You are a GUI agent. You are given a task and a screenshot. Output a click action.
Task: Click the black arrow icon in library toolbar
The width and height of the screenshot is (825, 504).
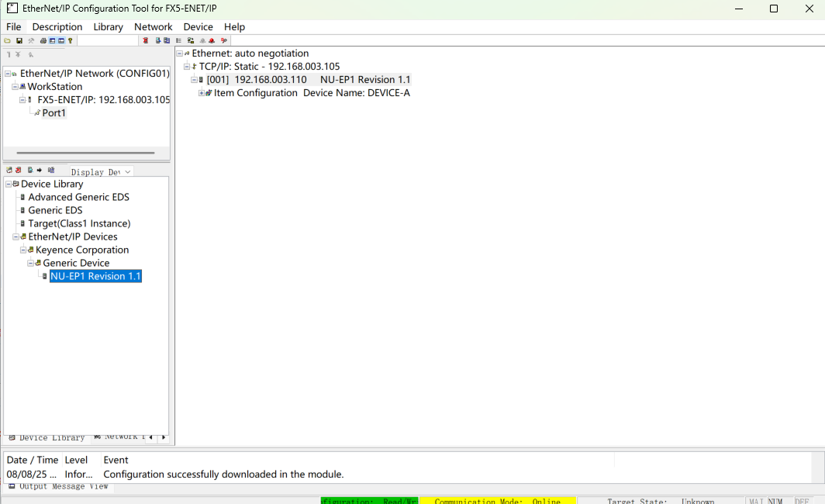pos(40,171)
